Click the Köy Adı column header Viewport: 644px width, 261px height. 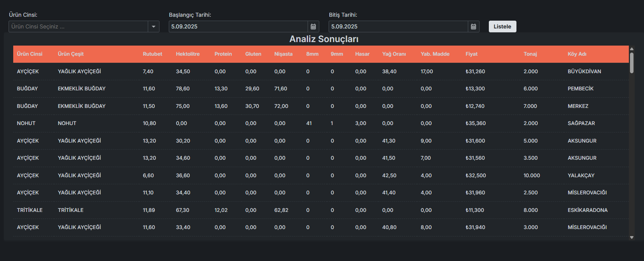click(x=577, y=54)
